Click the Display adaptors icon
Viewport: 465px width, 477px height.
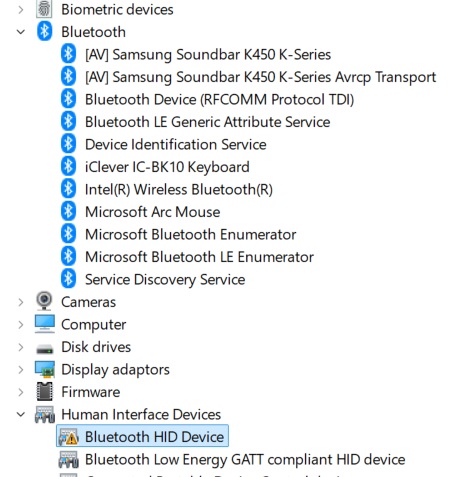[x=45, y=369]
